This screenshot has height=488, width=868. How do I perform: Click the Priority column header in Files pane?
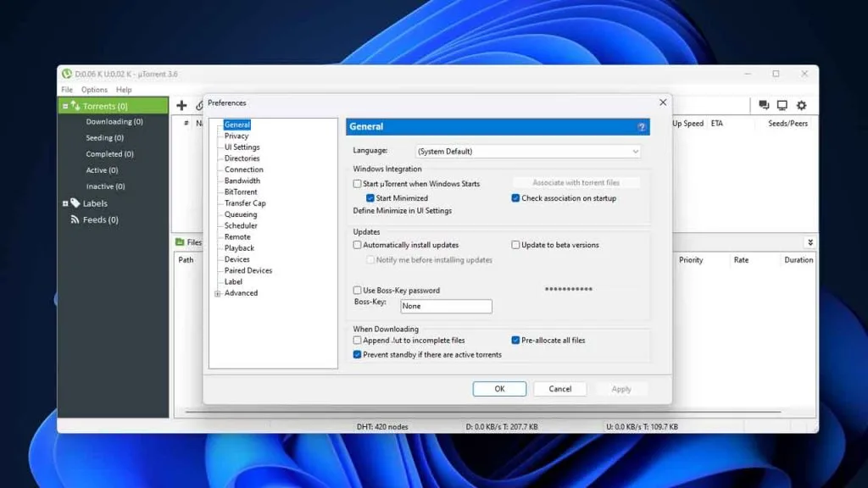click(691, 259)
